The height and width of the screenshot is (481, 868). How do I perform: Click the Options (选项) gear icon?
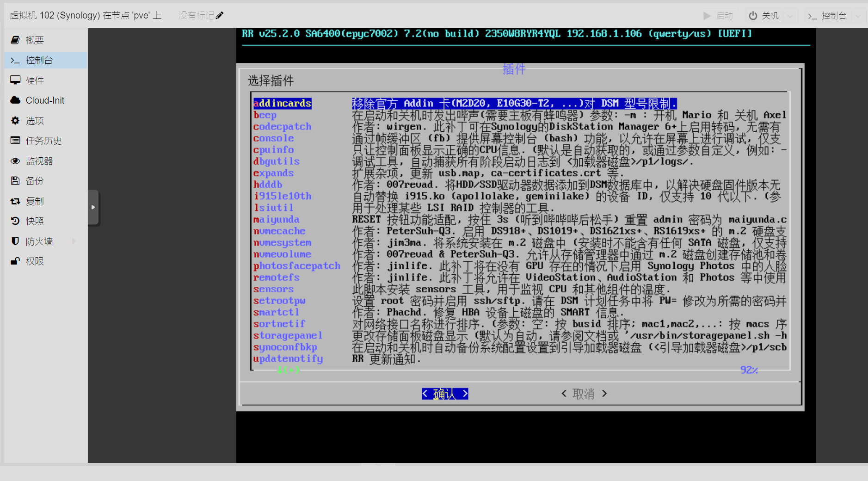[x=15, y=120]
